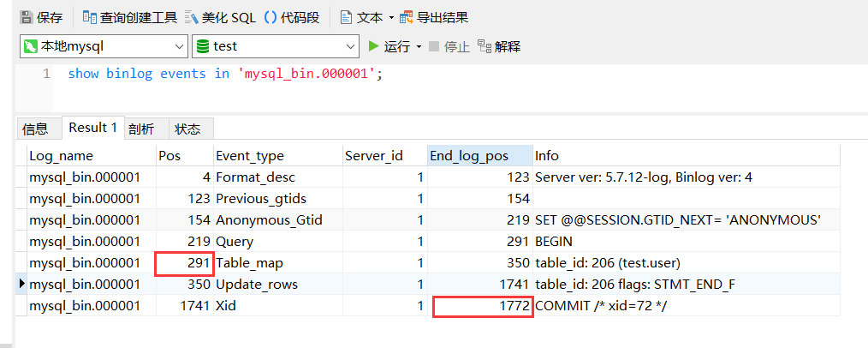Expand the Run (运行) options arrow
The width and height of the screenshot is (868, 348).
click(x=419, y=46)
